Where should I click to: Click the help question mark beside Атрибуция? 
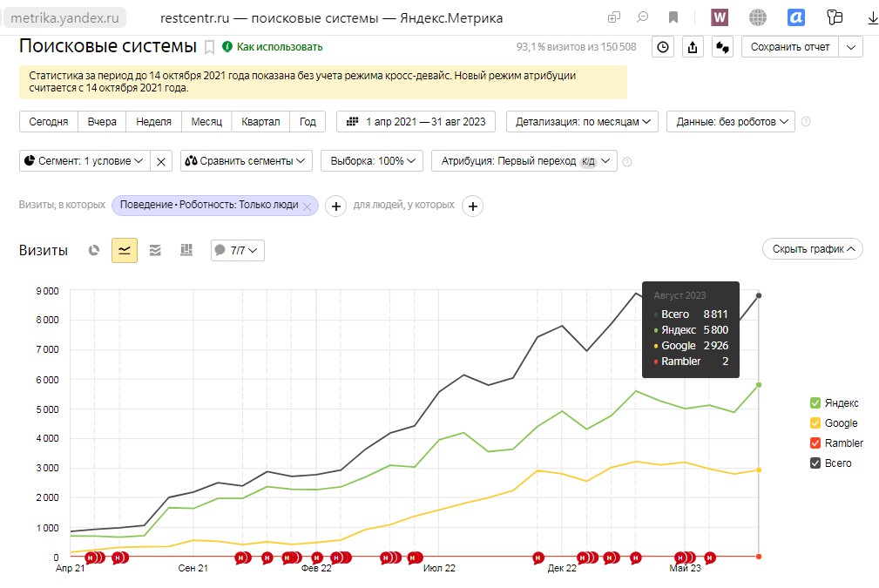[627, 162]
